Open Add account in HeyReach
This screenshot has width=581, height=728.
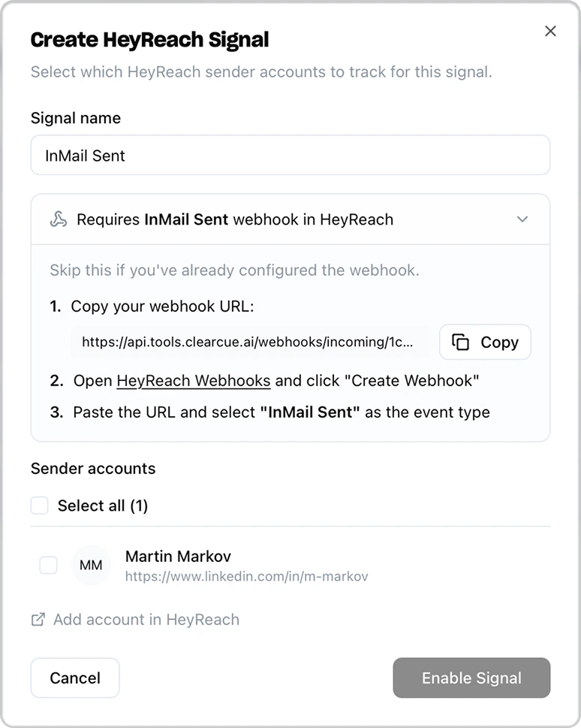pyautogui.click(x=146, y=619)
